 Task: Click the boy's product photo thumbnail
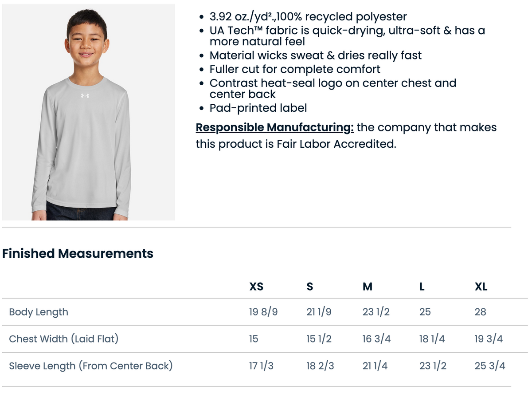point(89,112)
